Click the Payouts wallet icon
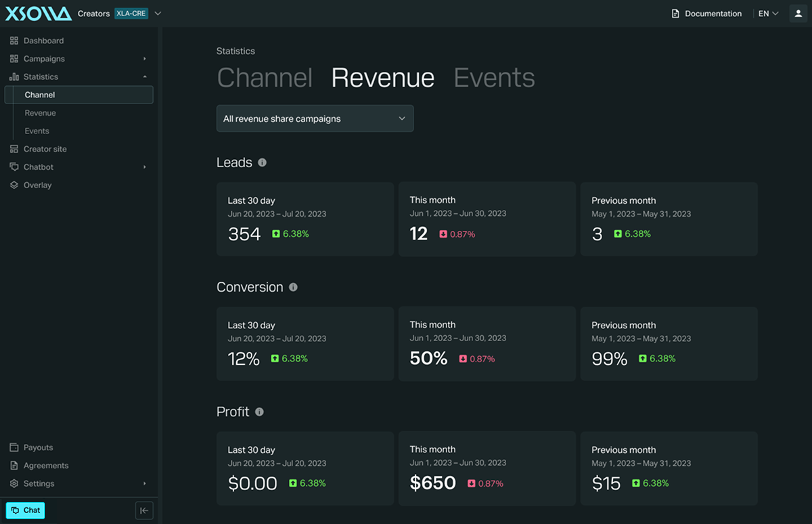812x524 pixels. 14,447
